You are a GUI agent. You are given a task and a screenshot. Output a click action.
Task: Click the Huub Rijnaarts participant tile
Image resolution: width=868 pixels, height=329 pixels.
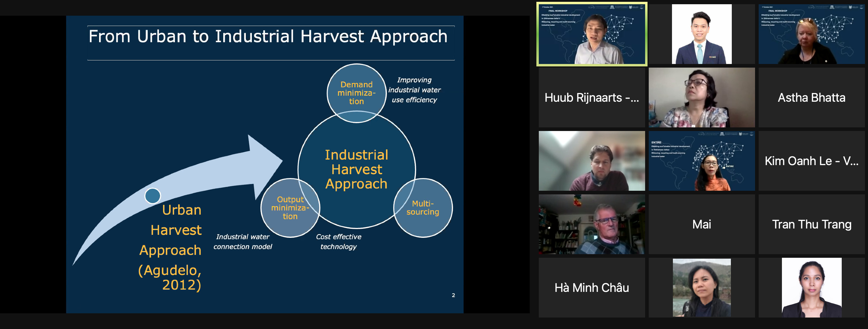coord(592,97)
